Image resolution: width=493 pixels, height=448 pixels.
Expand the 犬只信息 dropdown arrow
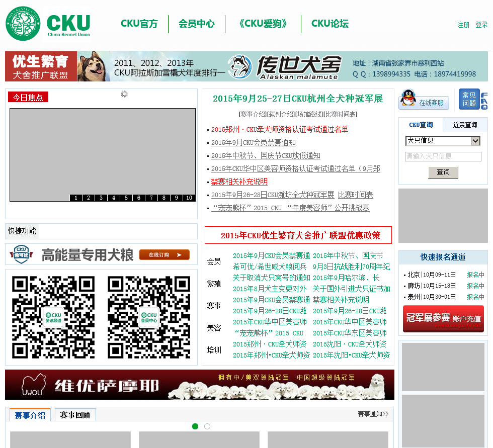[x=475, y=141]
